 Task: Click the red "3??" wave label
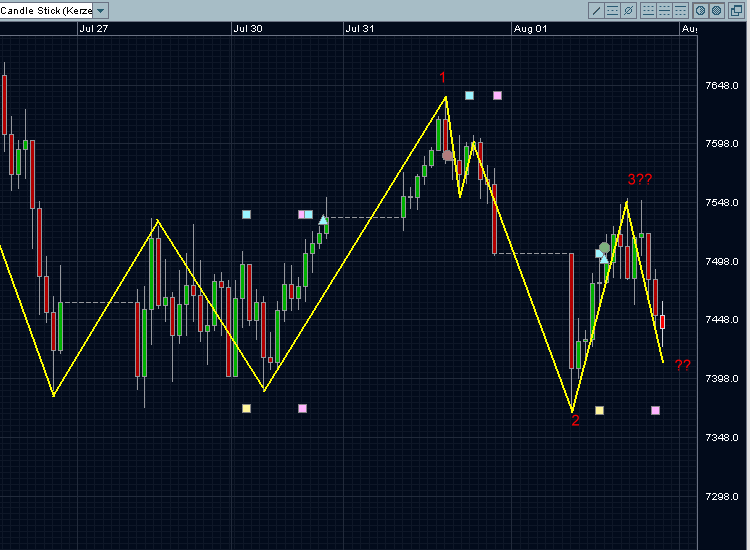coord(639,180)
